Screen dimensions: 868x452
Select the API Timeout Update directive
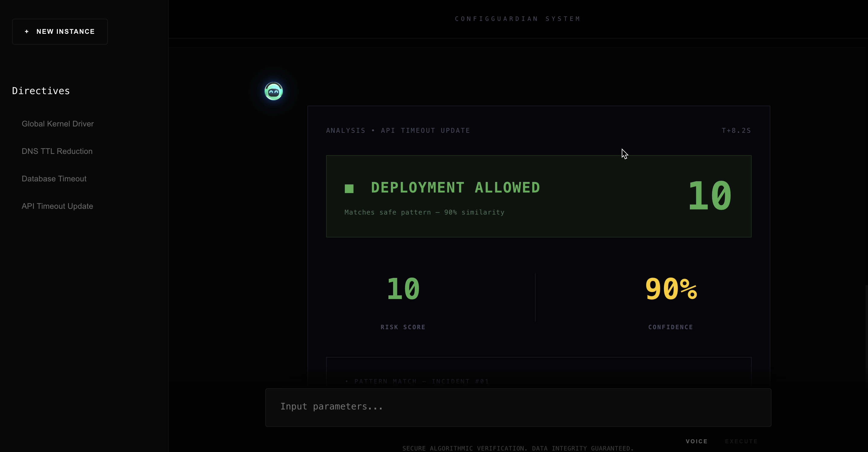(57, 206)
